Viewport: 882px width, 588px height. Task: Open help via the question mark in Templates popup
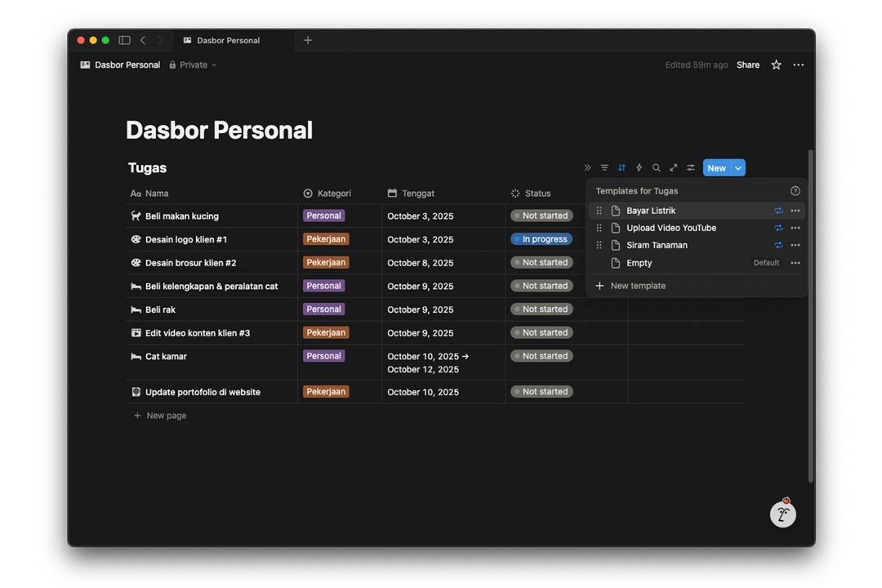click(795, 190)
